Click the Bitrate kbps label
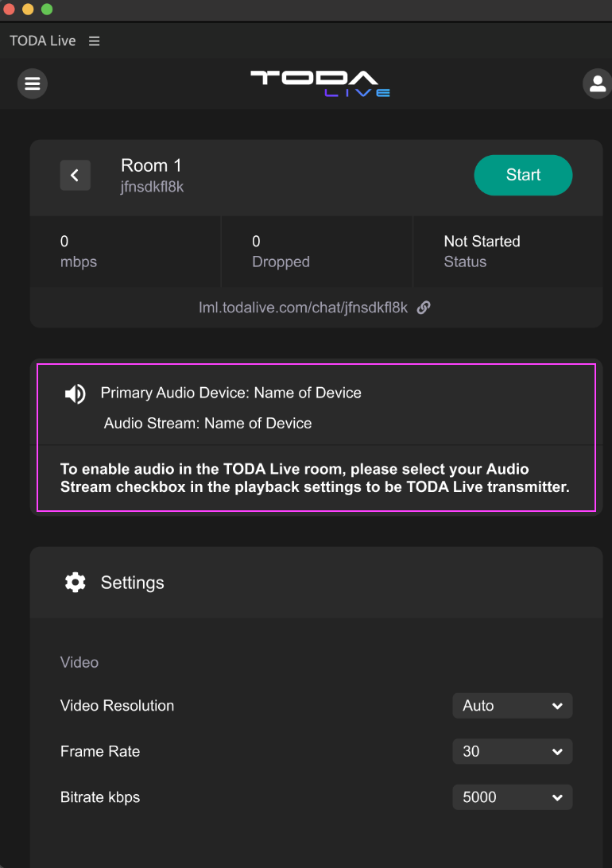 click(100, 797)
